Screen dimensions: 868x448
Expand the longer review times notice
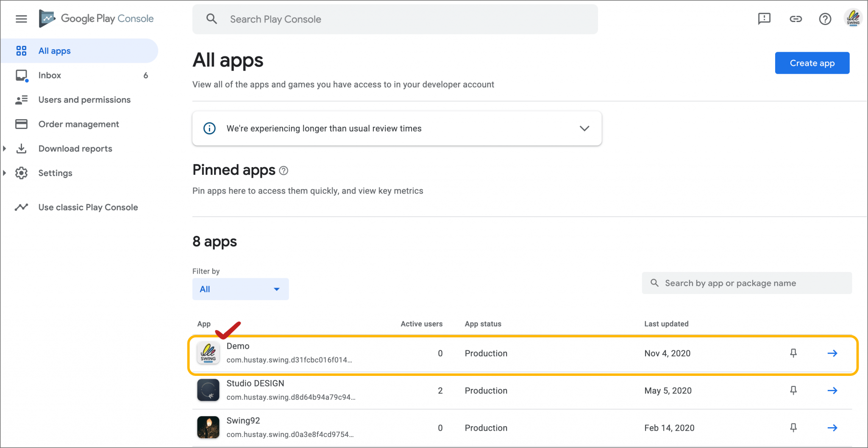[x=584, y=128]
